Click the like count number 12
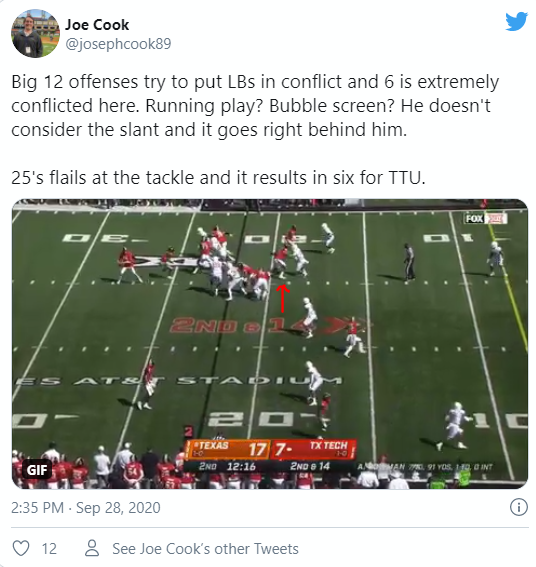This screenshot has height=567, width=536. (49, 549)
